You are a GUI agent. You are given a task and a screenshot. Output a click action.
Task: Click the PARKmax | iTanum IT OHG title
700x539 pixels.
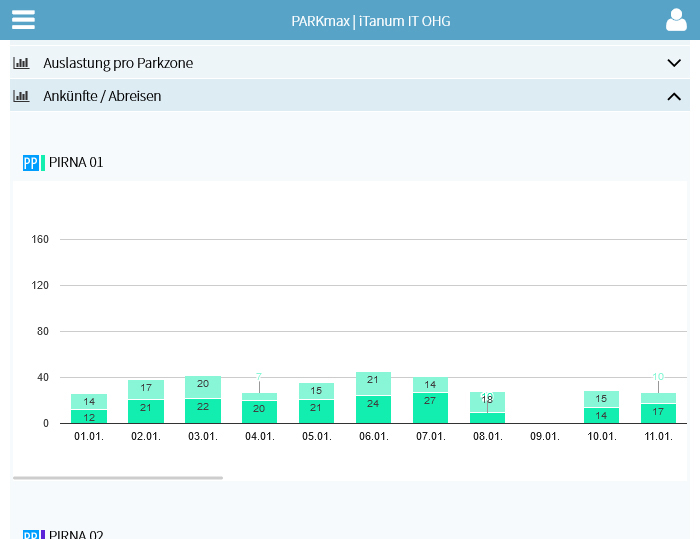click(370, 20)
